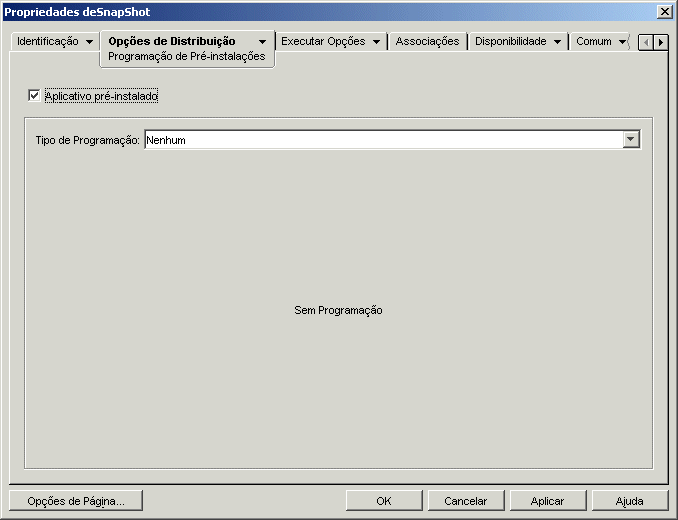Viewport: 678px width, 520px height.
Task: Expand the Executar Opções tab arrow
Action: click(376, 42)
